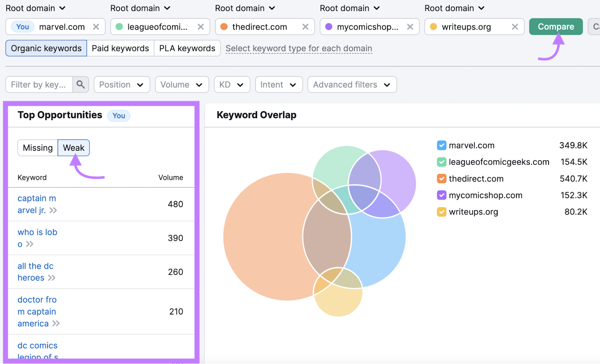
Task: Expand the Advanced filters dropdown
Action: pos(352,85)
